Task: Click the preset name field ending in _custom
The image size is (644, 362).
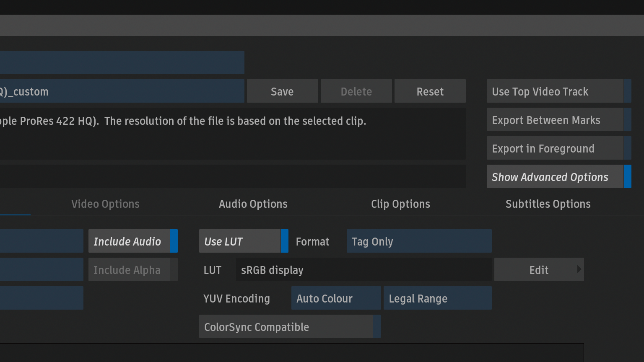Action: click(x=122, y=91)
